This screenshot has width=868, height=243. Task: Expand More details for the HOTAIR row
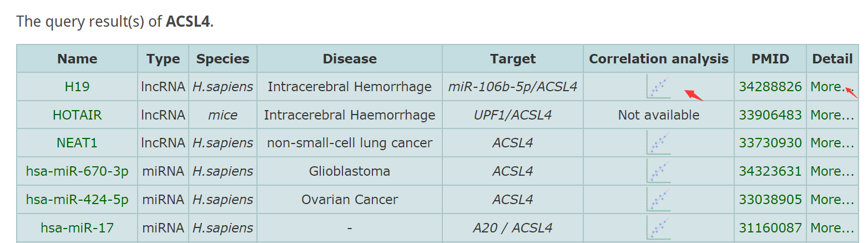click(832, 115)
